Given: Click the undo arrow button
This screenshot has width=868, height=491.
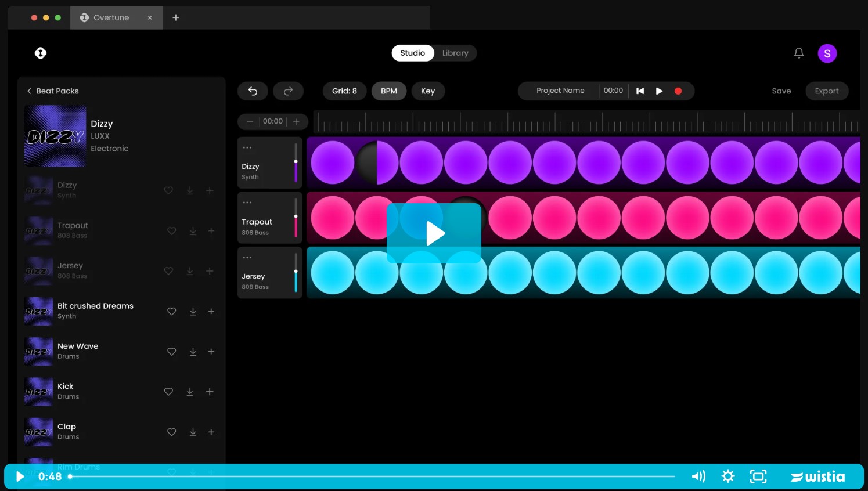Looking at the screenshot, I should [253, 91].
